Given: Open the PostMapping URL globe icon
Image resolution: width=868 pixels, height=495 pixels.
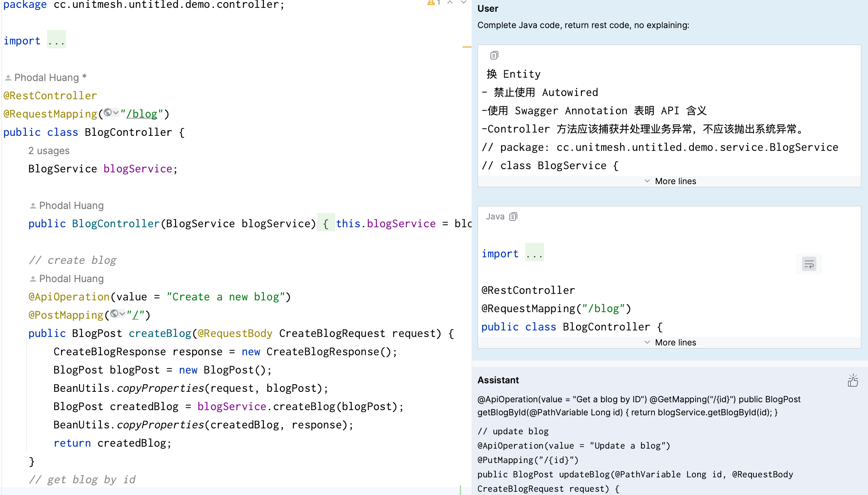Looking at the screenshot, I should pyautogui.click(x=115, y=313).
